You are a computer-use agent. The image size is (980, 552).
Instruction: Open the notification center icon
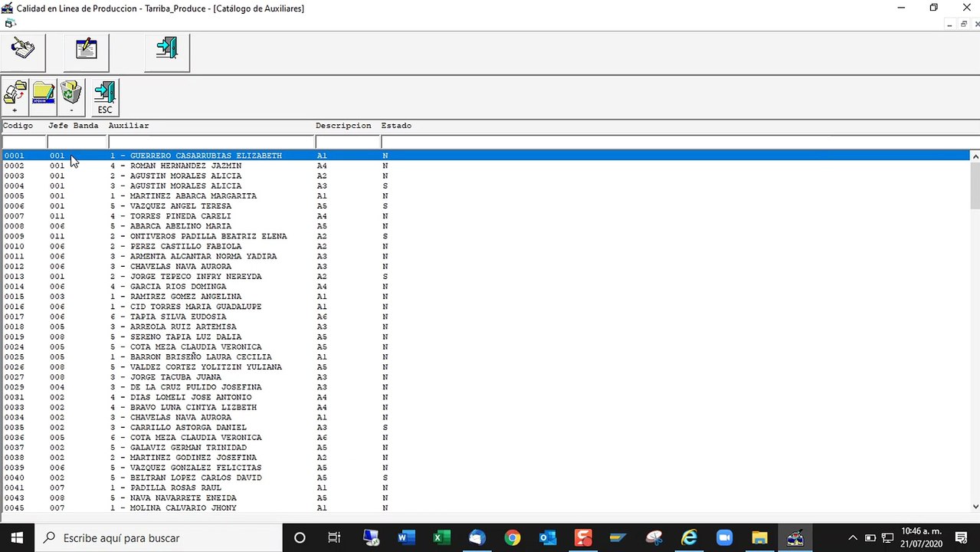tap(960, 537)
